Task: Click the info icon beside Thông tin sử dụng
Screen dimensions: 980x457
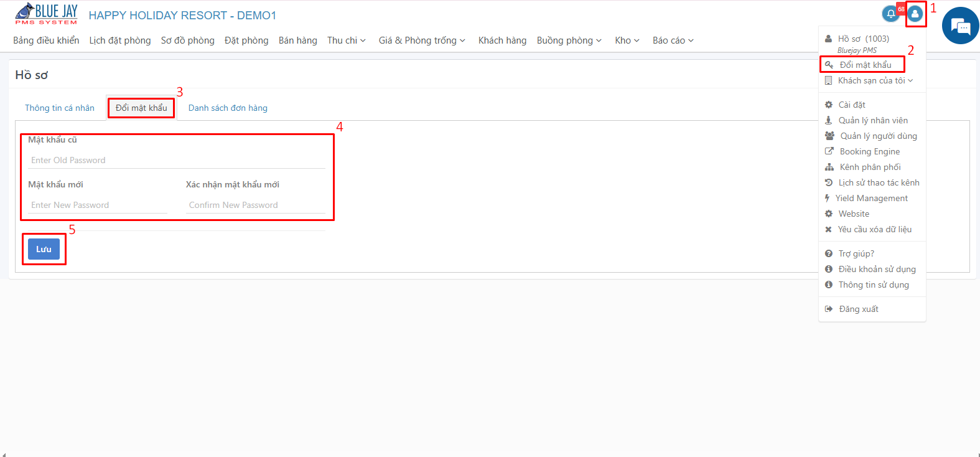Action: click(x=829, y=285)
